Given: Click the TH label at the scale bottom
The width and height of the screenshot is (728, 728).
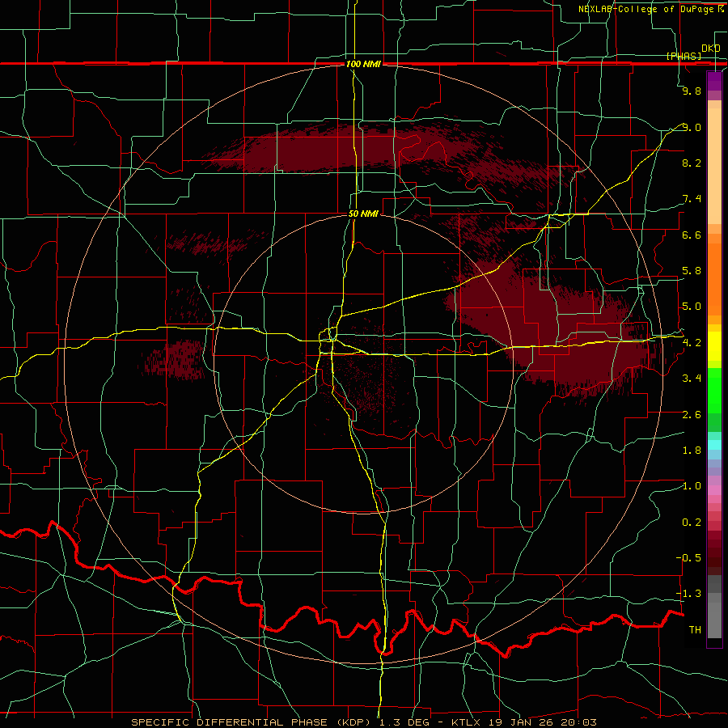Looking at the screenshot, I should 695,630.
